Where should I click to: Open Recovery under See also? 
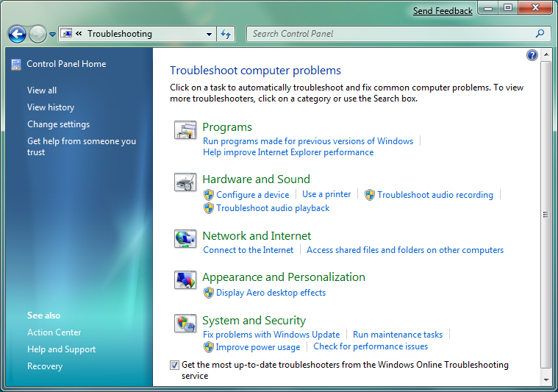tap(45, 366)
